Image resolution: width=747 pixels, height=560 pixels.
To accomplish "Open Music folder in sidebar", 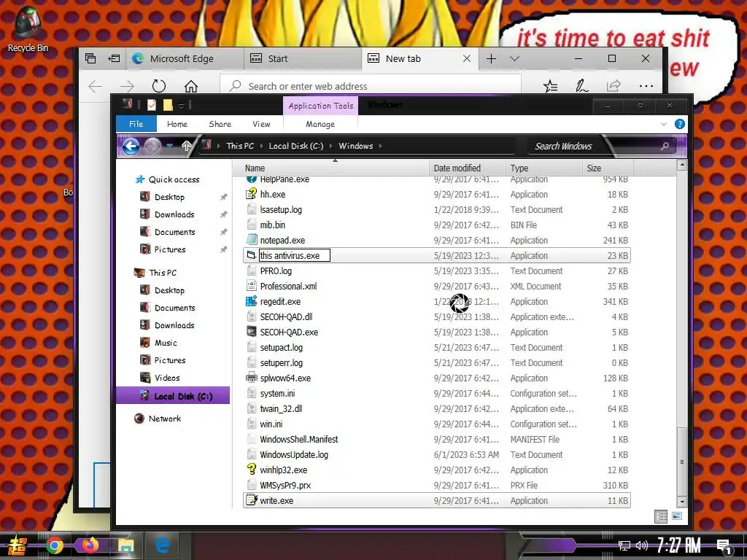I will [166, 343].
